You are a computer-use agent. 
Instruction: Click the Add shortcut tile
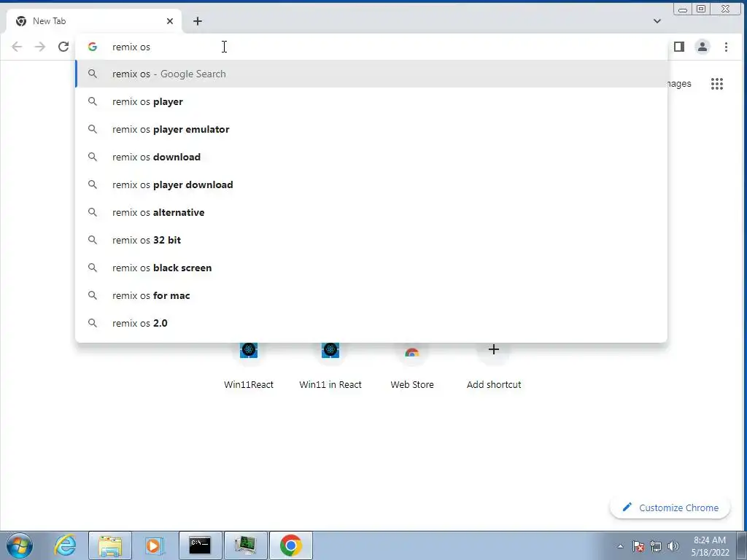click(494, 366)
